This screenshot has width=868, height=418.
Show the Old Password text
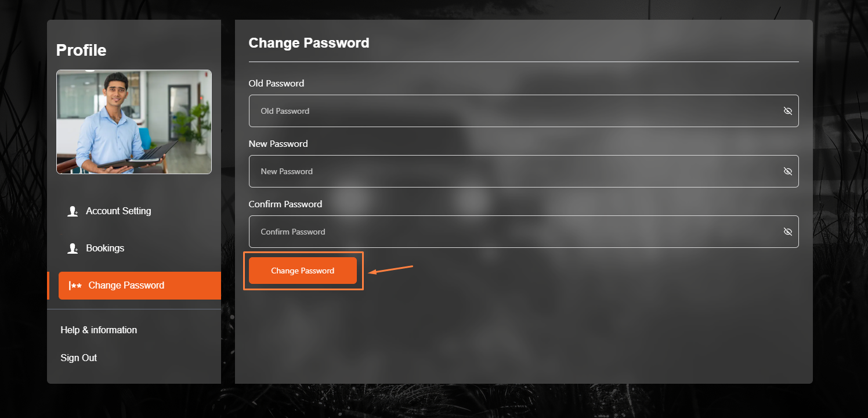click(787, 111)
